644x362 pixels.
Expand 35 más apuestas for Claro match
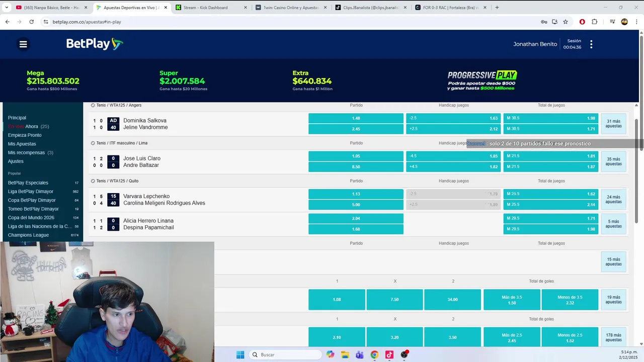[x=613, y=161]
